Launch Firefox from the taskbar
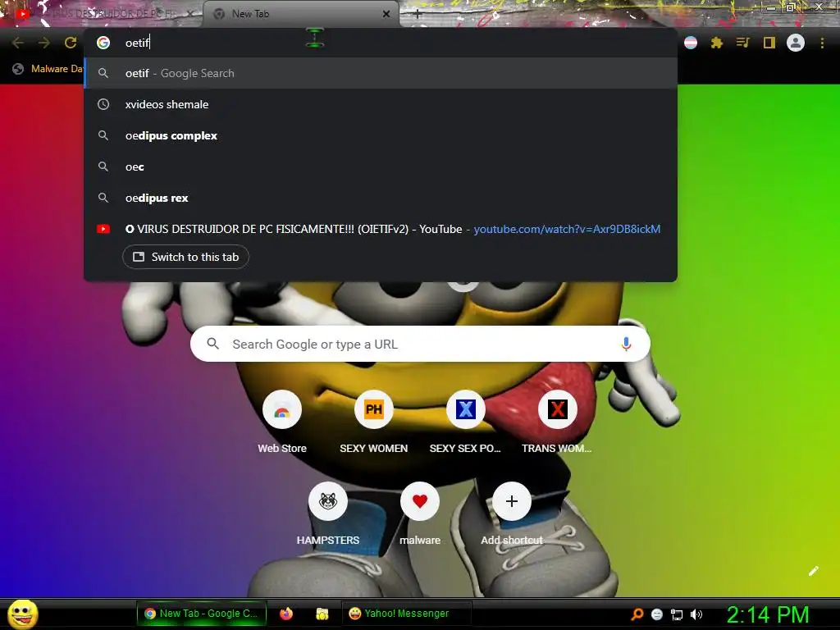 pyautogui.click(x=286, y=614)
